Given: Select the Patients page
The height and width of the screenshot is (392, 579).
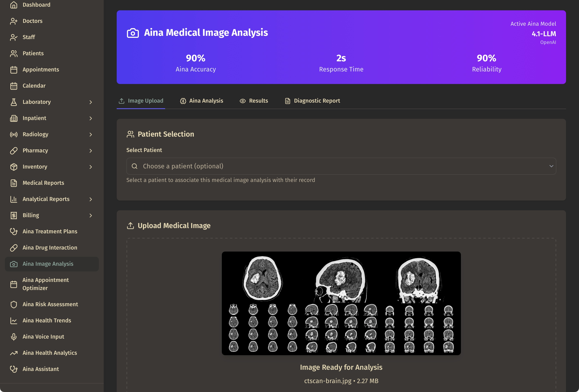Looking at the screenshot, I should coord(33,53).
